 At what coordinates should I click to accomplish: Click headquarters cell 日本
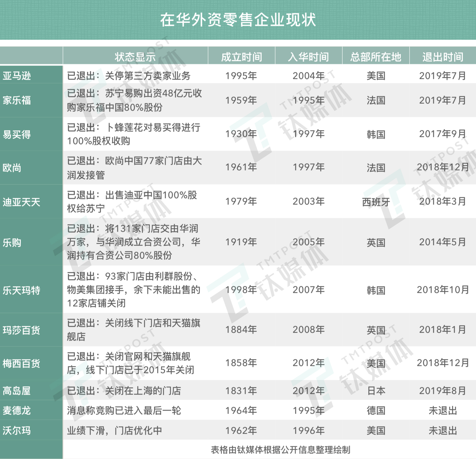[376, 391]
